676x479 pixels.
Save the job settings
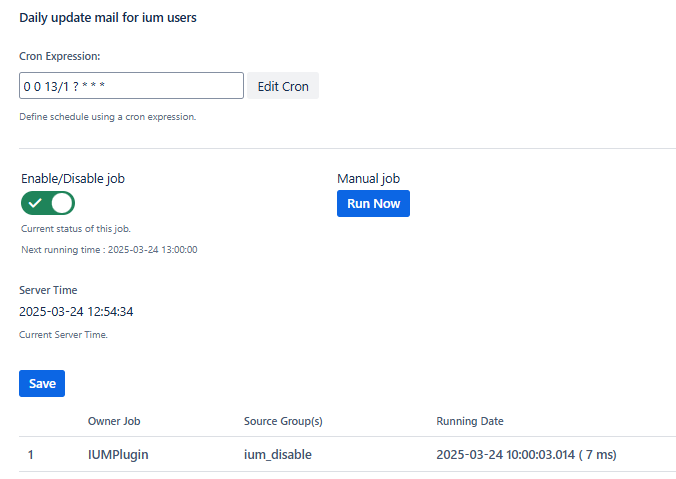coord(42,383)
